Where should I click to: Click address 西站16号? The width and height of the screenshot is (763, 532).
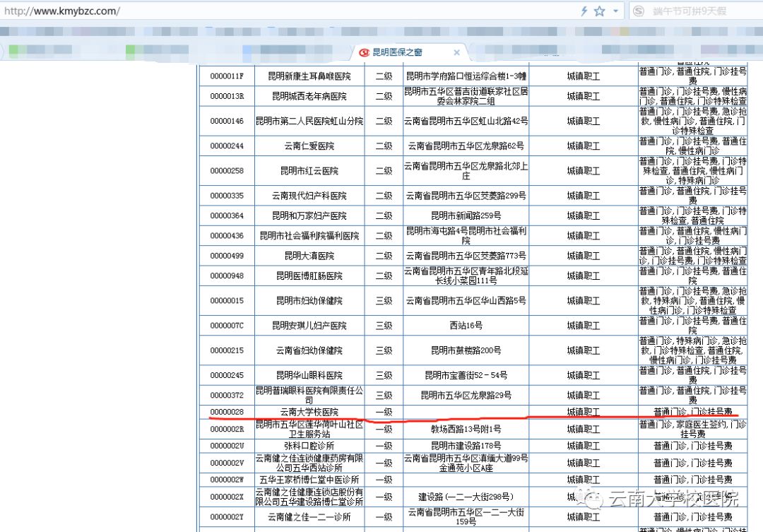(x=466, y=325)
